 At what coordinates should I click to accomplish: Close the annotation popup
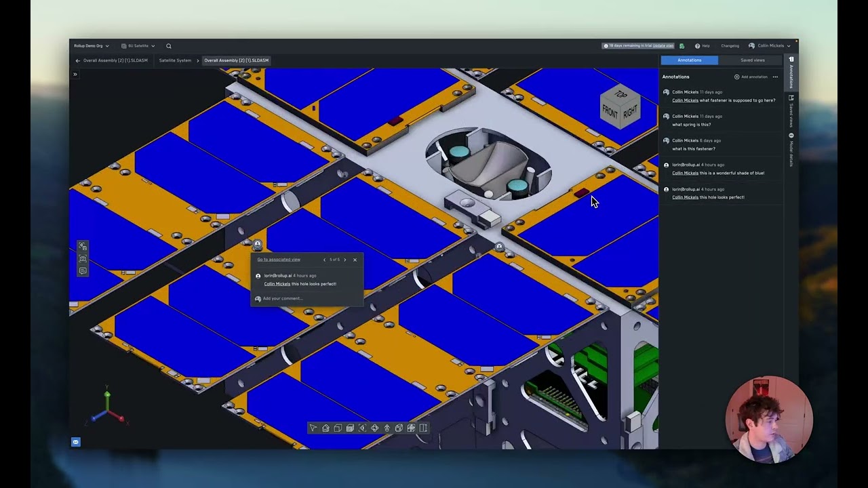click(x=355, y=260)
